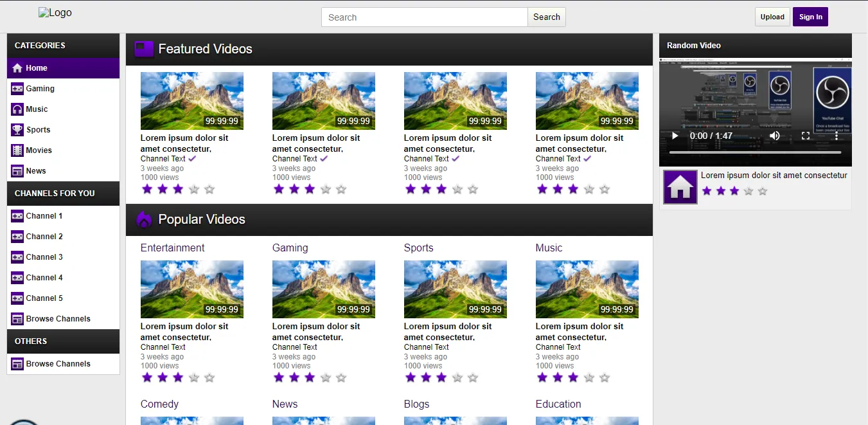Open the video thumbnail under the Popular Sports heading
Viewport: 868px width, 425px height.
(x=456, y=289)
